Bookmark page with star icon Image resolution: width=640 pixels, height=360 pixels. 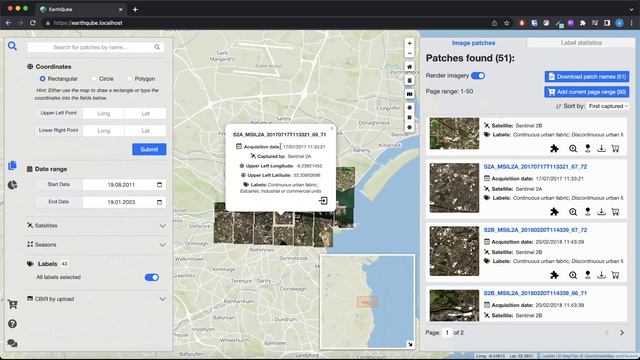[x=507, y=23]
